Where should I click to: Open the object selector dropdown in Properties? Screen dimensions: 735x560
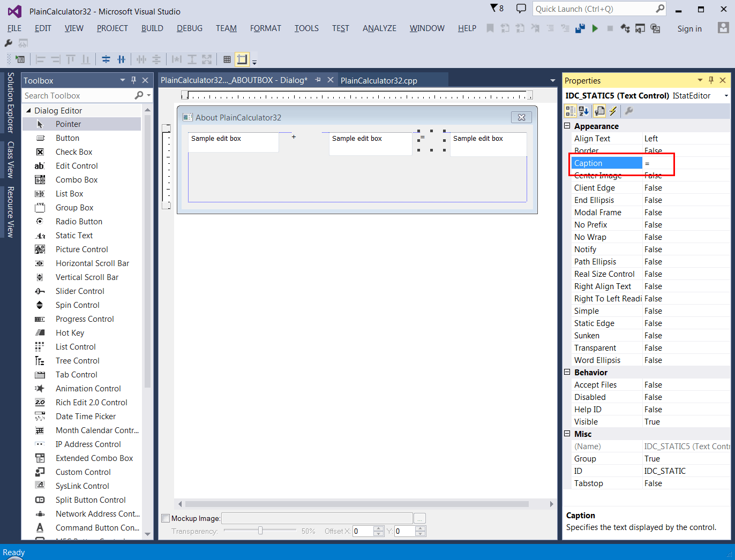click(x=726, y=96)
